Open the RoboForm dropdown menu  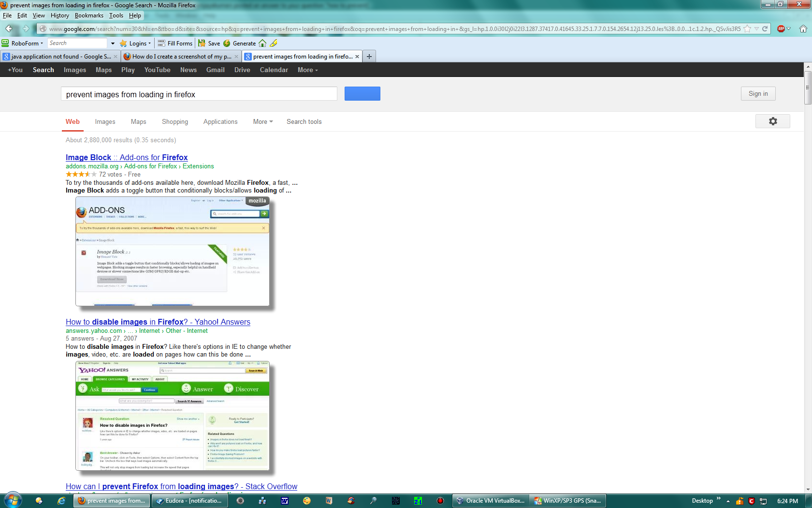point(23,43)
